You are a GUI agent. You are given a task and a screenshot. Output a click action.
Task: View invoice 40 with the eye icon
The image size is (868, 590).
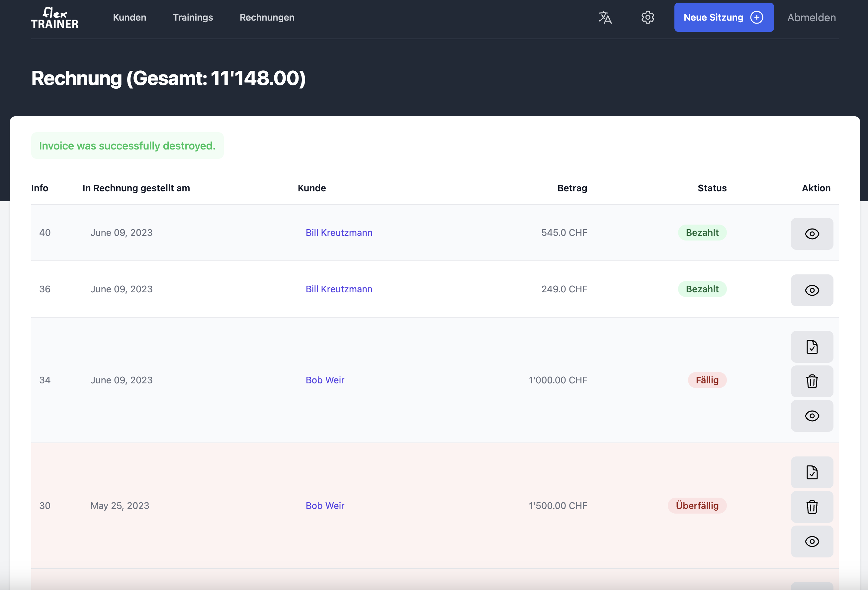click(812, 234)
